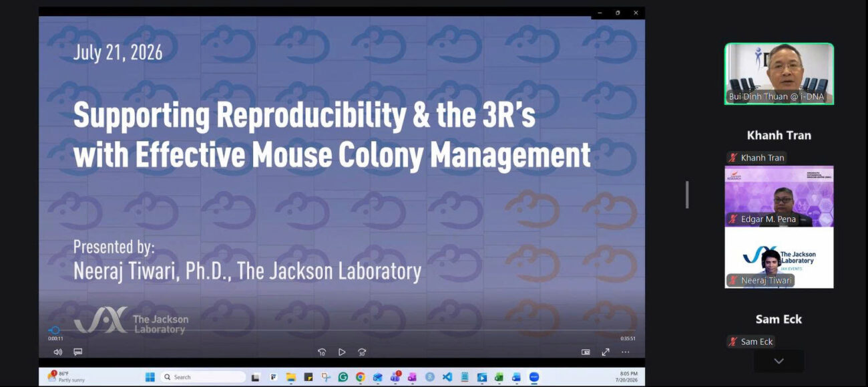868x387 pixels.
Task: Click the July 21, 2026 slide date
Action: [118, 53]
